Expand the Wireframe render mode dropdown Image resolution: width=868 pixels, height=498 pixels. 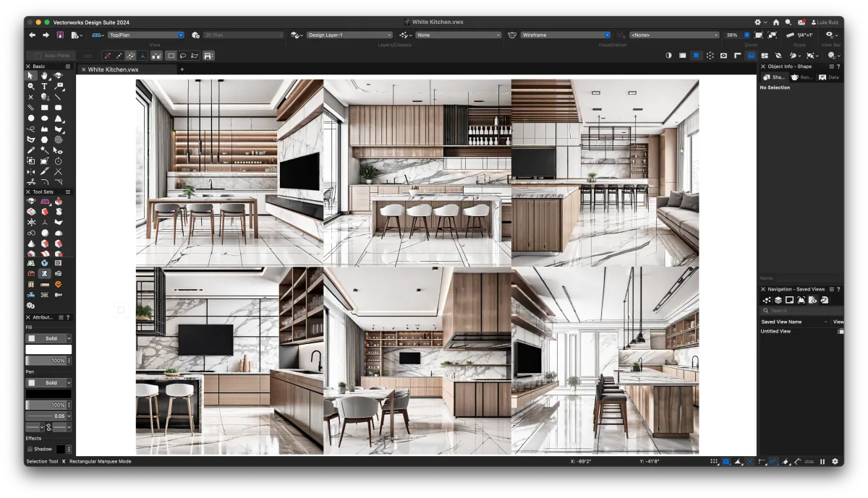tap(566, 35)
